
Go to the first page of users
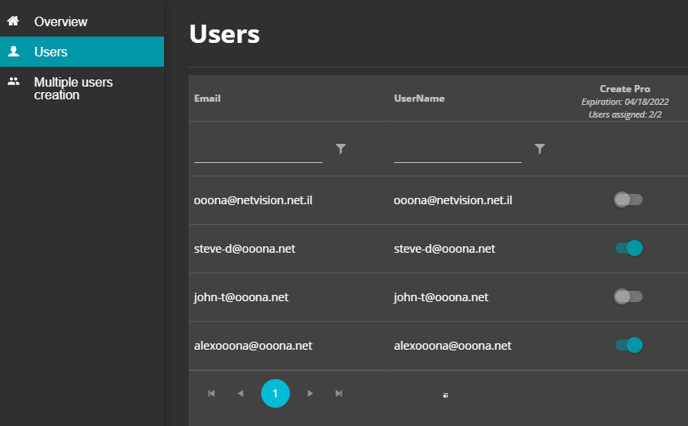[211, 394]
